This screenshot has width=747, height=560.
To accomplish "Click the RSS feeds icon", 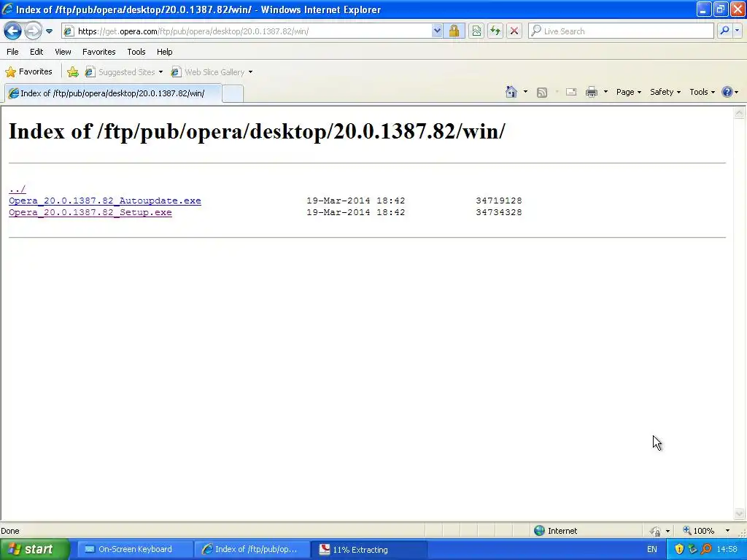I will click(x=542, y=93).
